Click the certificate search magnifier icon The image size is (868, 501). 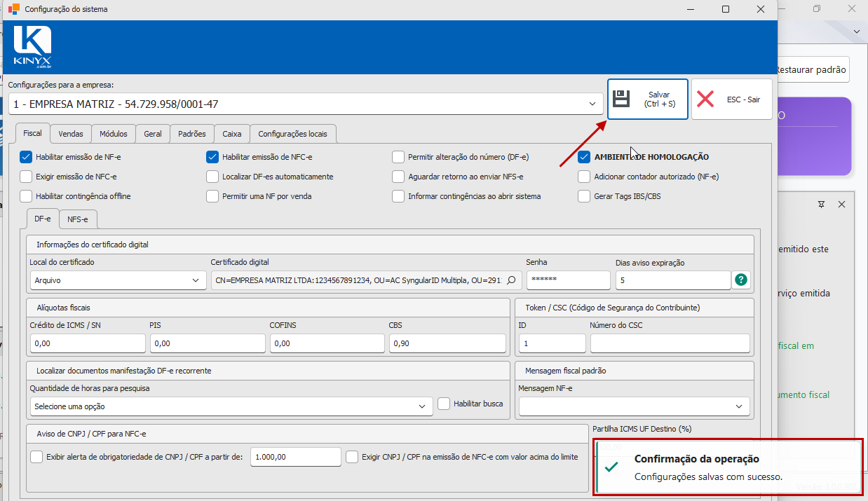(512, 280)
